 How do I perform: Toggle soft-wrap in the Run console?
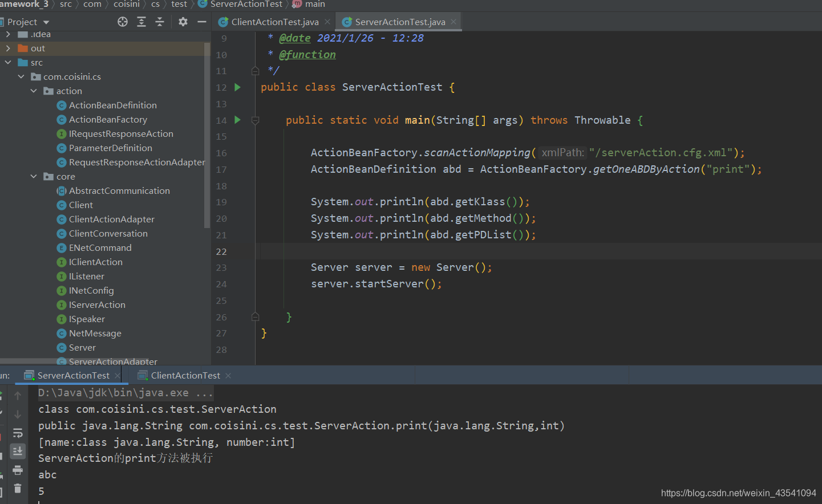point(18,433)
